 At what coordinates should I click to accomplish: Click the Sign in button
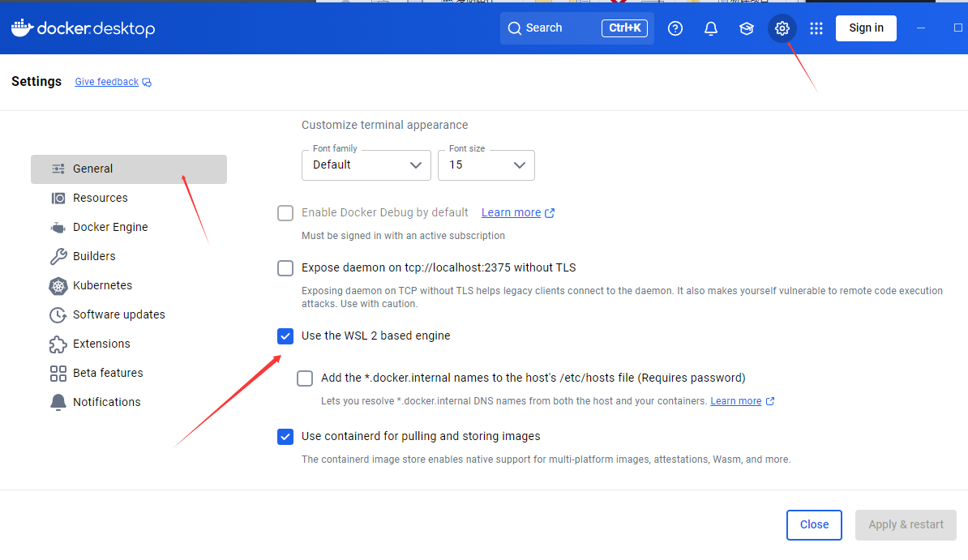tap(866, 28)
